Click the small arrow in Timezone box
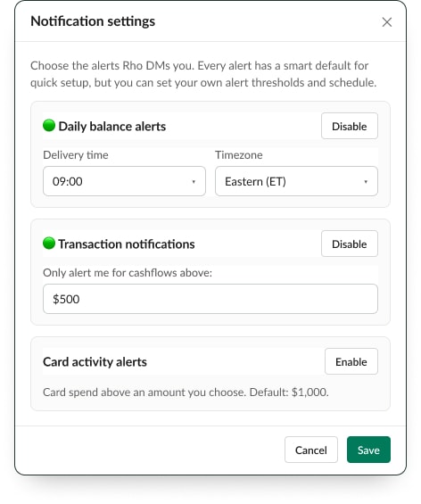Screen dimensions: 421x504 coord(366,182)
